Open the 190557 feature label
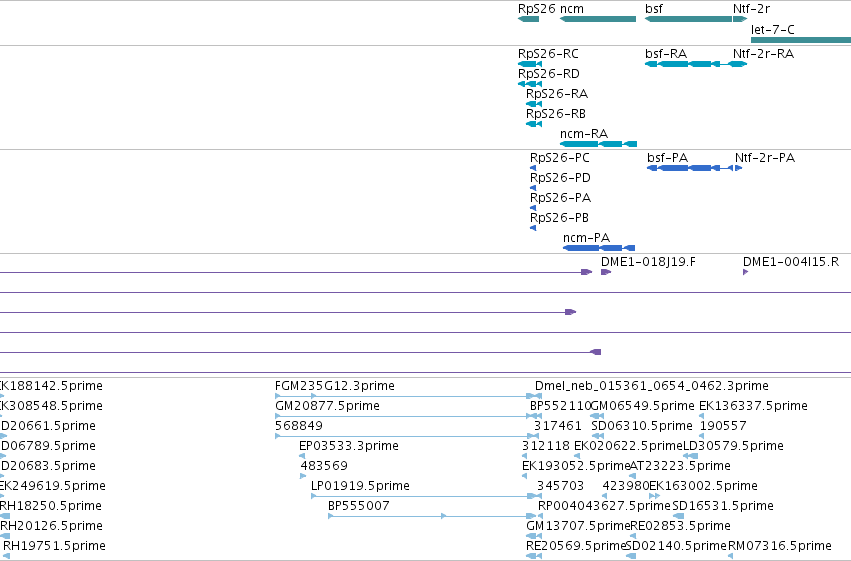The height and width of the screenshot is (561, 851). click(x=723, y=426)
